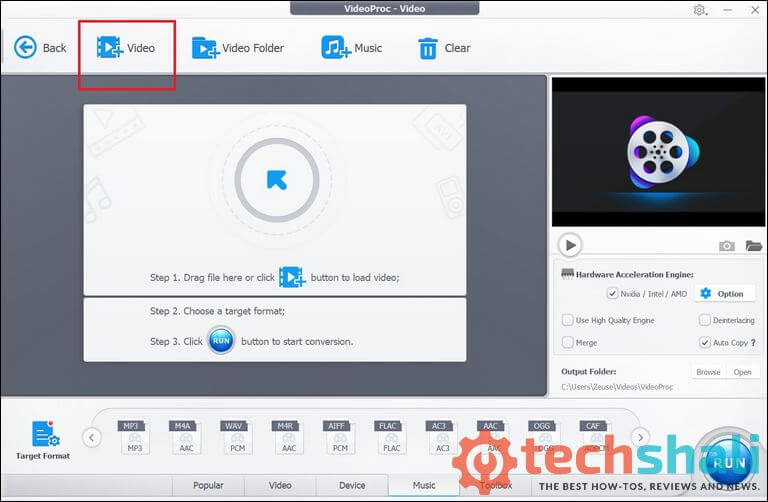Move the format list to the right
The height and width of the screenshot is (502, 768).
point(640,437)
